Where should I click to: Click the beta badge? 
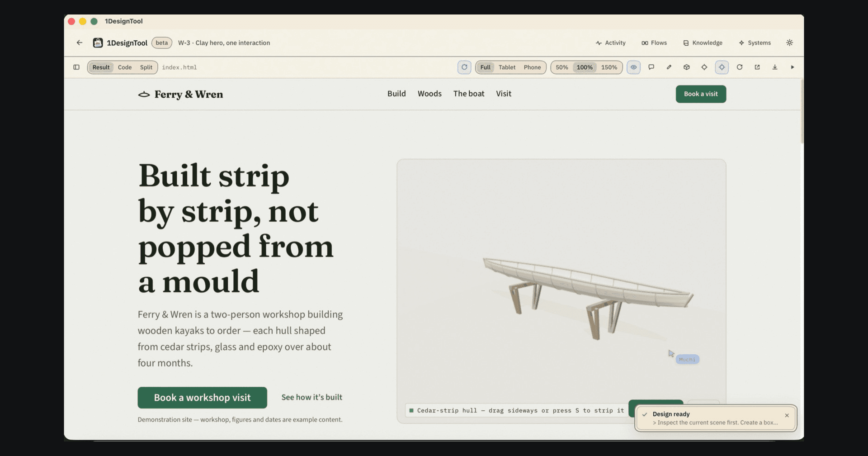[x=162, y=43]
